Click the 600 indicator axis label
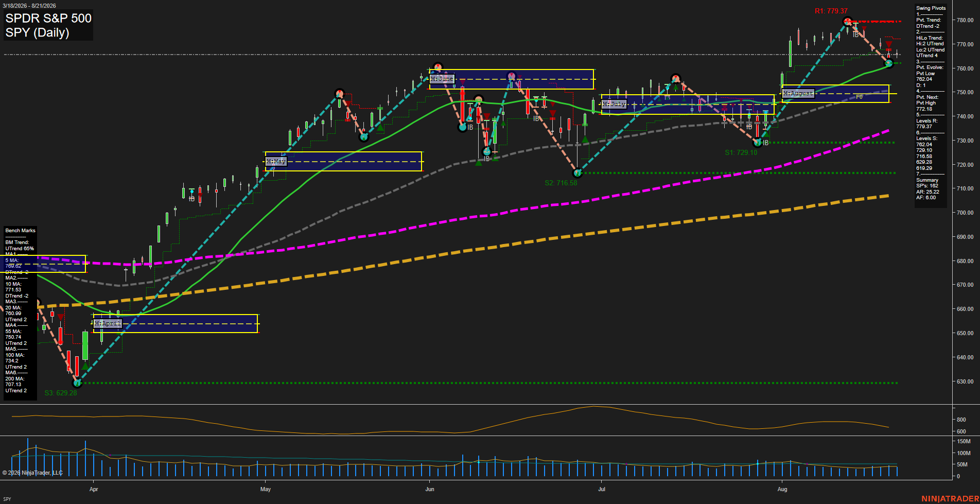This screenshot has width=980, height=504. [961, 431]
